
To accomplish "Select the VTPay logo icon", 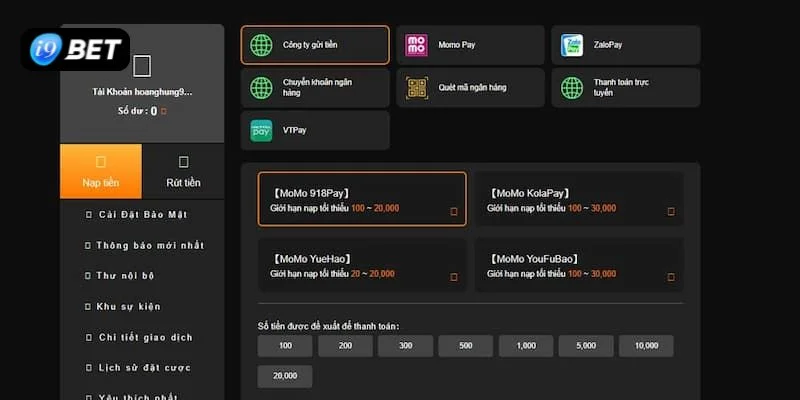I will (261, 130).
